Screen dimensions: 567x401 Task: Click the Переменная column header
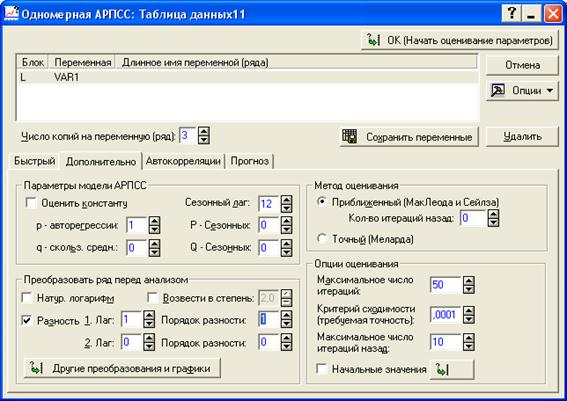pyautogui.click(x=82, y=63)
